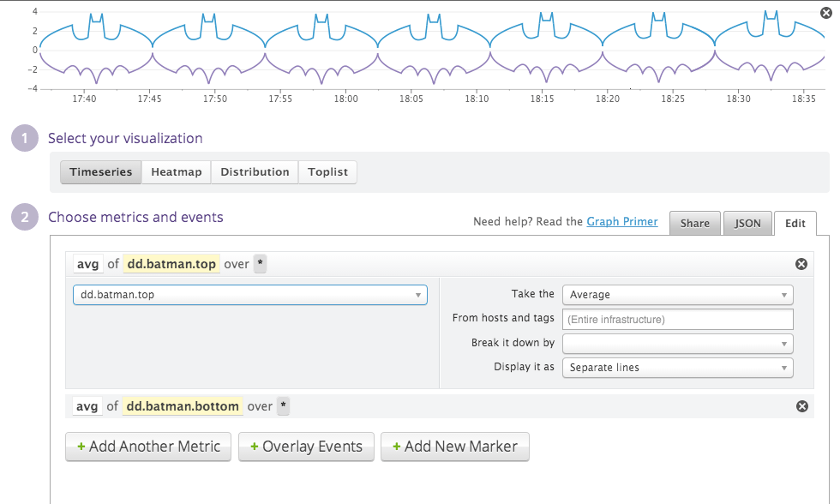Viewport: 840px width, 504px height.
Task: Select the Edit tab
Action: (795, 223)
